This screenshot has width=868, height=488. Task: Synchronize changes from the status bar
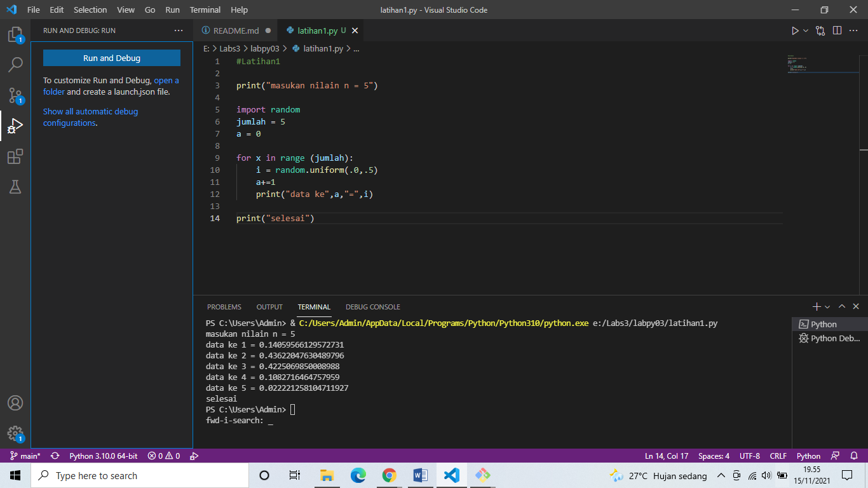tap(53, 456)
